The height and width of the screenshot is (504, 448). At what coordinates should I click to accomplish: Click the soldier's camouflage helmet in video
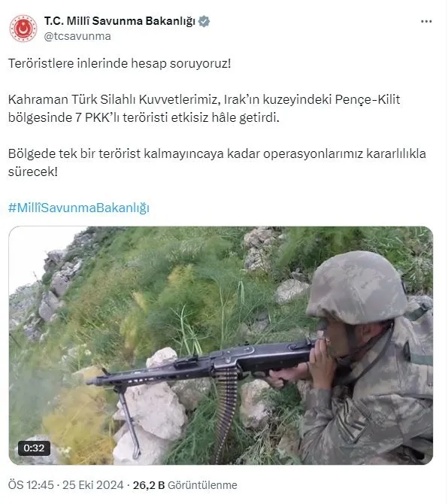(356, 287)
